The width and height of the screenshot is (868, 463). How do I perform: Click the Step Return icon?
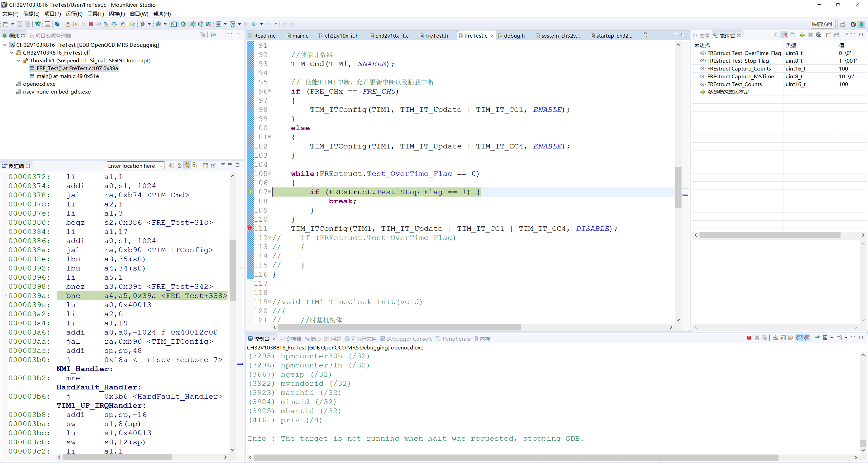122,24
